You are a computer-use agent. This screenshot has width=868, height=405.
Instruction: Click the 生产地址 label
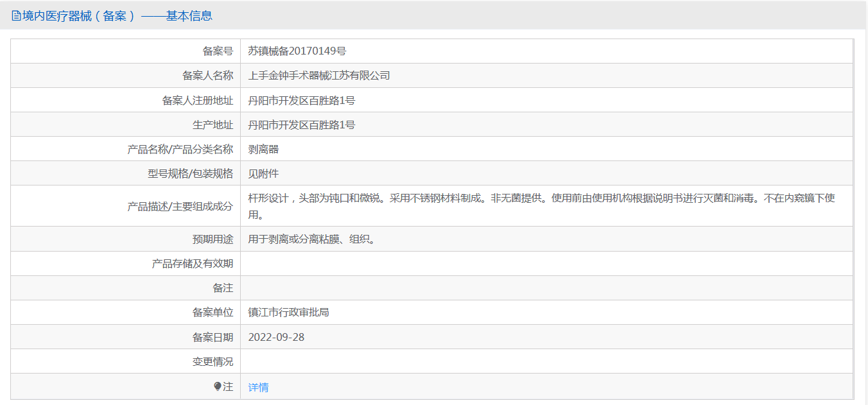213,125
